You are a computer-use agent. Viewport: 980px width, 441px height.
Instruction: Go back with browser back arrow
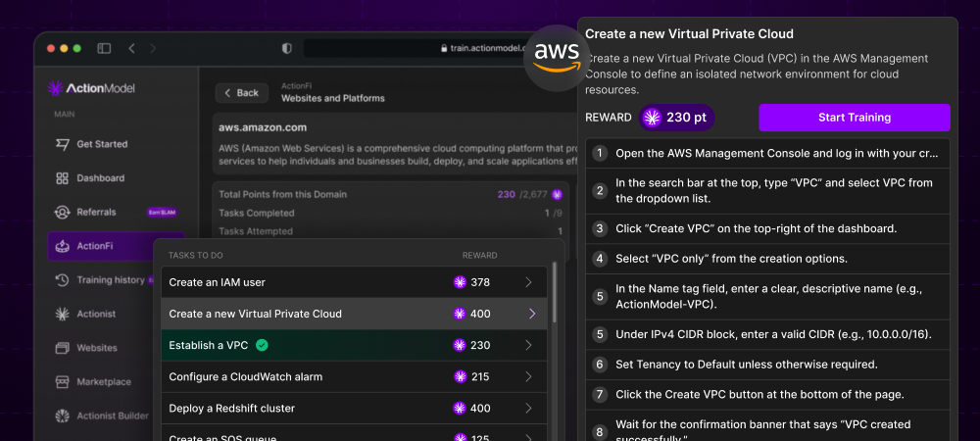click(x=131, y=48)
